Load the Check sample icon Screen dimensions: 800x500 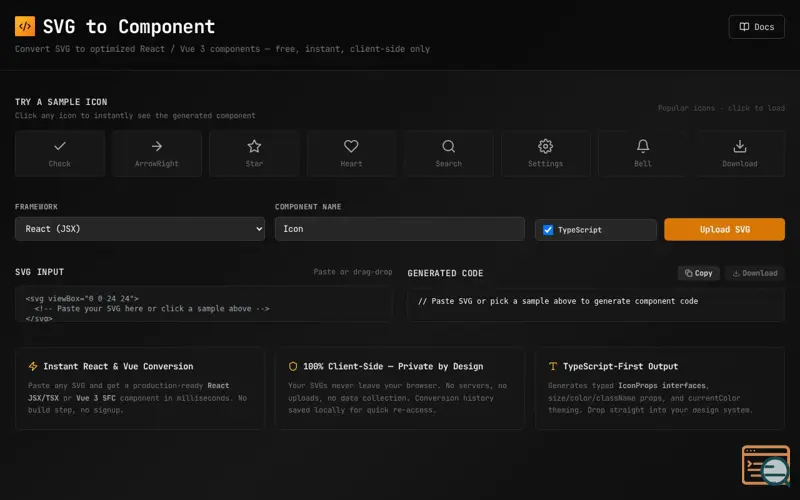coord(60,154)
